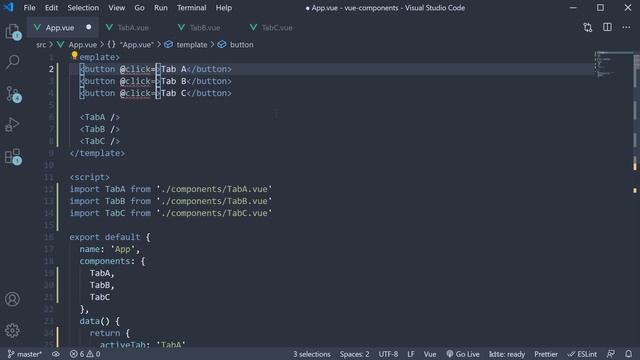Viewport: 640px width, 360px height.
Task: Click '"App.vue"' object breadcrumb
Action: tap(137, 44)
